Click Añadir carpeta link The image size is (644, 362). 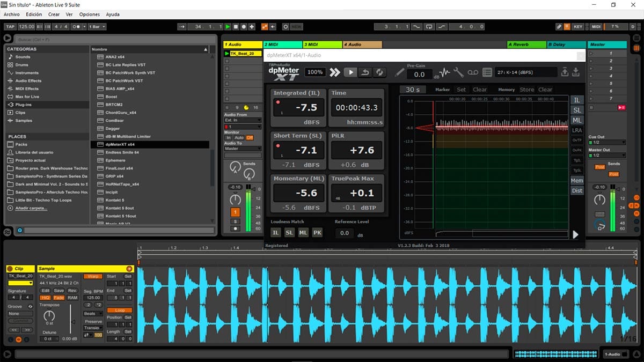[x=31, y=208]
